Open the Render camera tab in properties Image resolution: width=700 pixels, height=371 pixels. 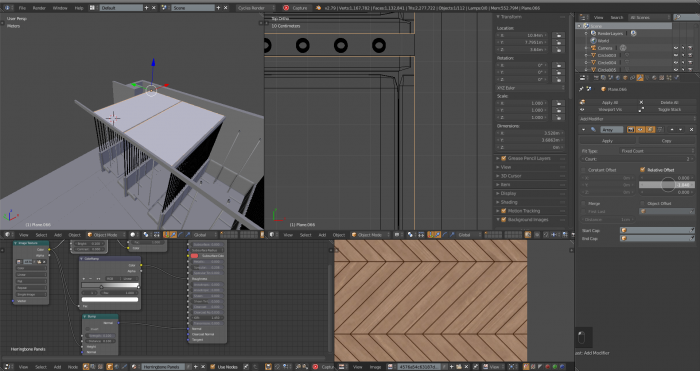(596, 78)
